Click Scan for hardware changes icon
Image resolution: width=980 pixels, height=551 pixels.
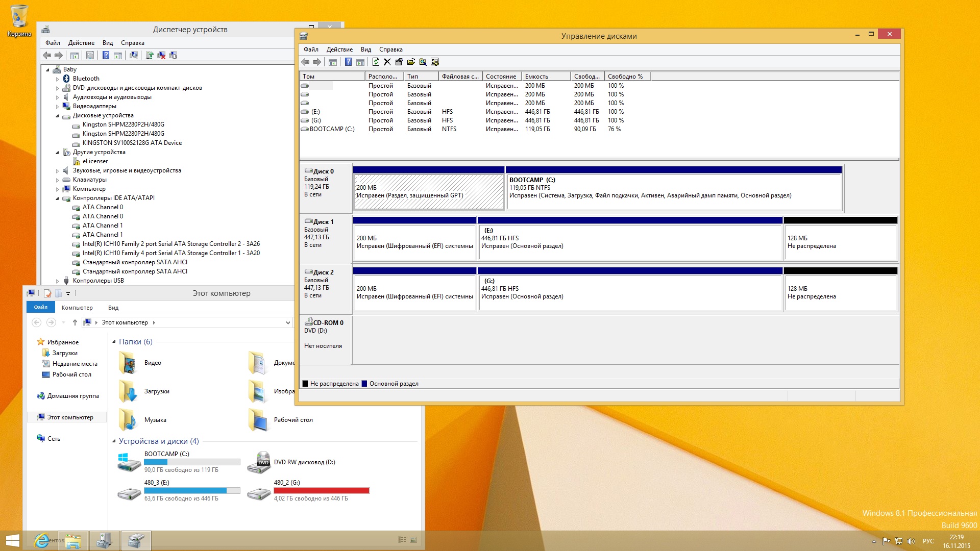pos(133,56)
